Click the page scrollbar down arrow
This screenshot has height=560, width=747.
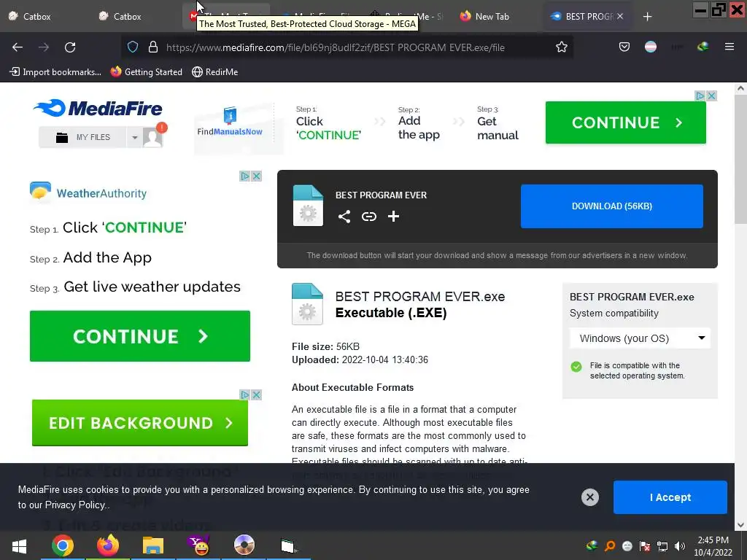click(x=740, y=525)
